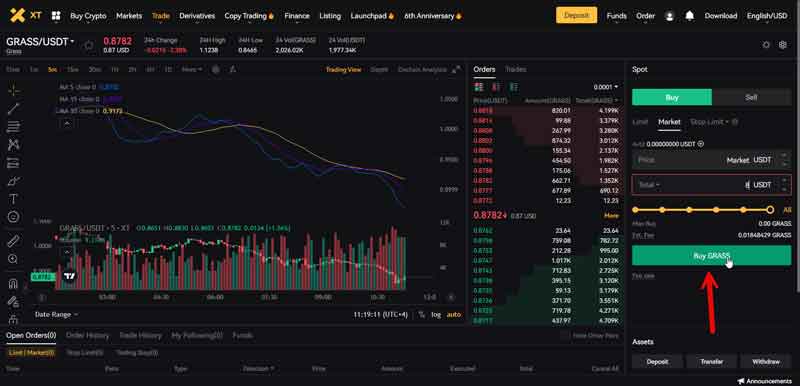Switch to Buy side
Viewport: 800px width, 386px height.
tap(671, 97)
